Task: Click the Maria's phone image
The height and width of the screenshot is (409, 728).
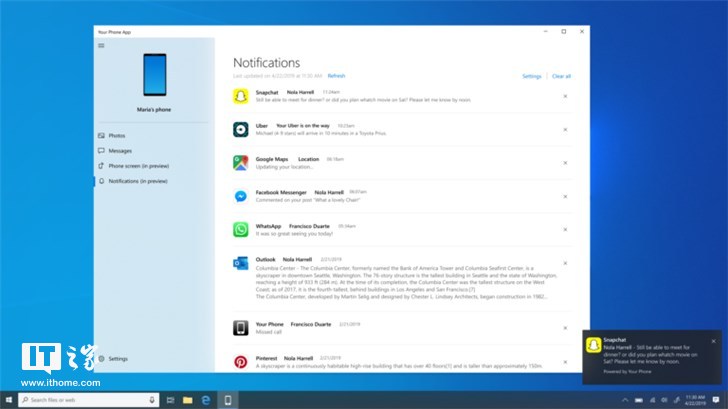Action: (x=155, y=75)
